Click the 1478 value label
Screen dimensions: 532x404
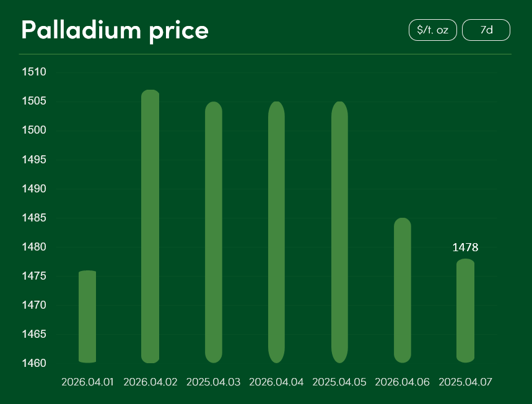(x=465, y=247)
